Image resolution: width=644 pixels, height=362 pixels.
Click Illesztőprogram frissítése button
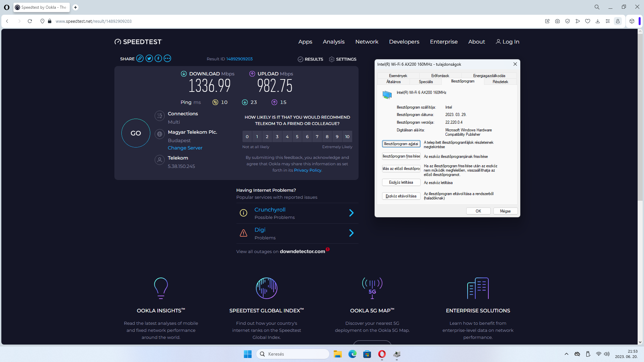coord(401,157)
